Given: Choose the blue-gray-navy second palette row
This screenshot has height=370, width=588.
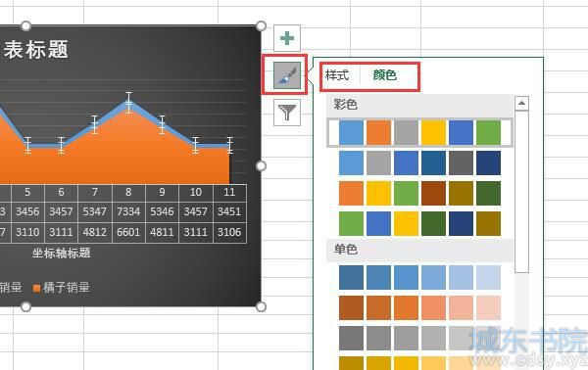Looking at the screenshot, I should pos(419,162).
